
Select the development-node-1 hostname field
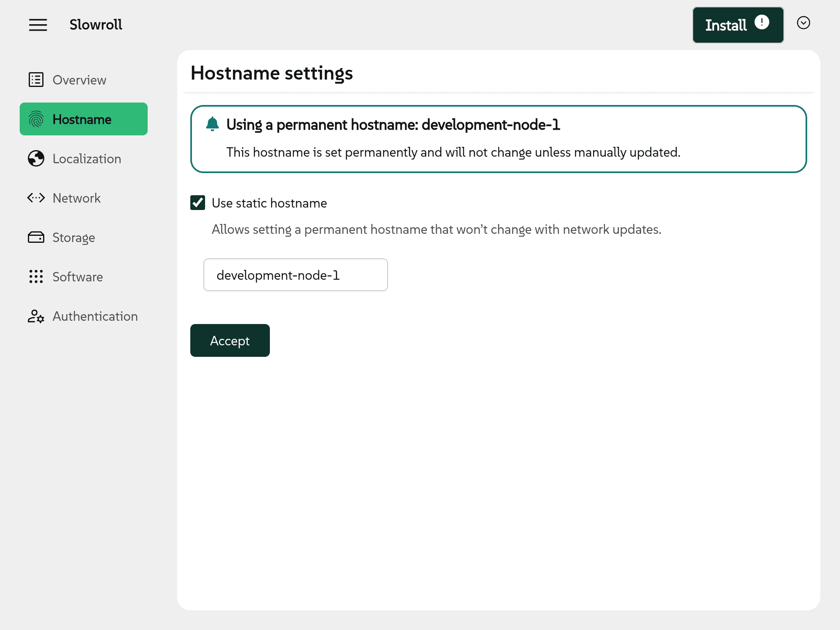click(295, 275)
